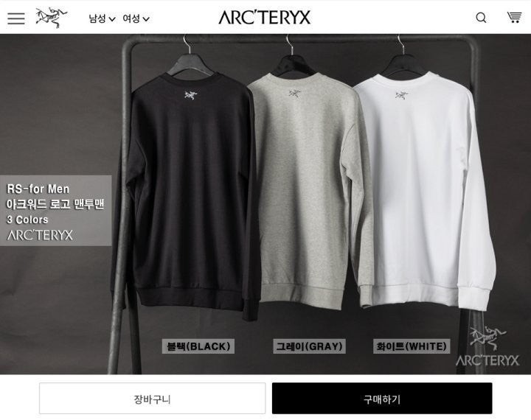Select the 블랙(BLACK) color label
This screenshot has height=420, width=531.
click(x=198, y=346)
